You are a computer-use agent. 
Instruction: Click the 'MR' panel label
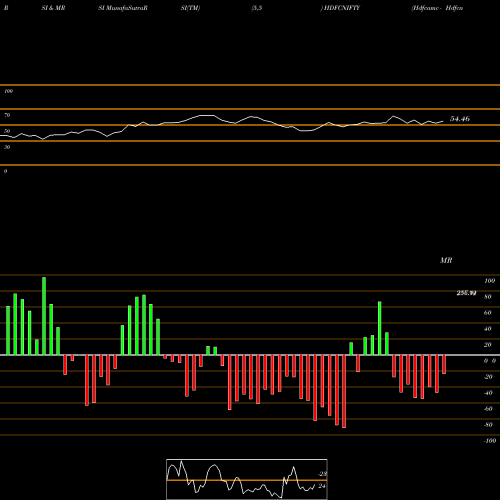446,260
